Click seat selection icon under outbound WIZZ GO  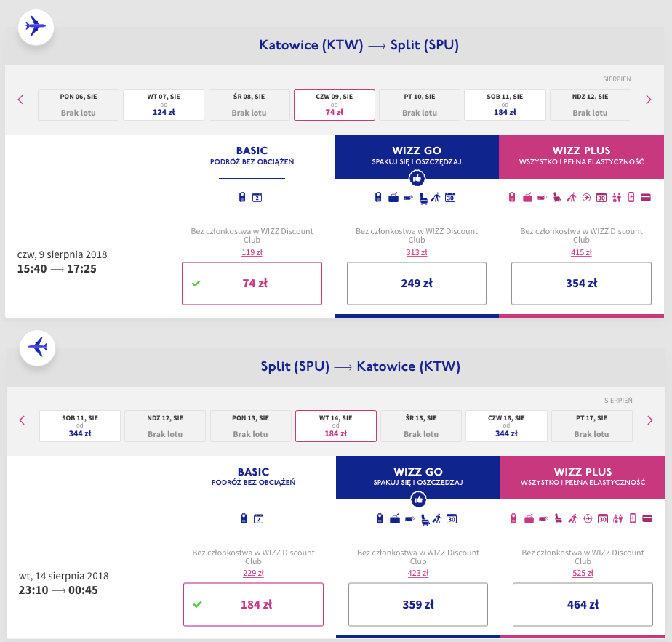(x=423, y=198)
